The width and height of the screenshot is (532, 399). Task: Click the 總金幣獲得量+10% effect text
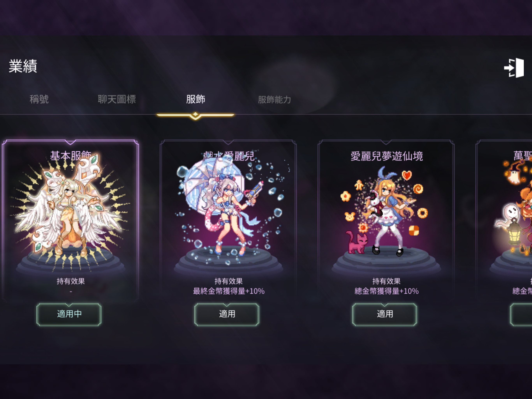(x=387, y=291)
